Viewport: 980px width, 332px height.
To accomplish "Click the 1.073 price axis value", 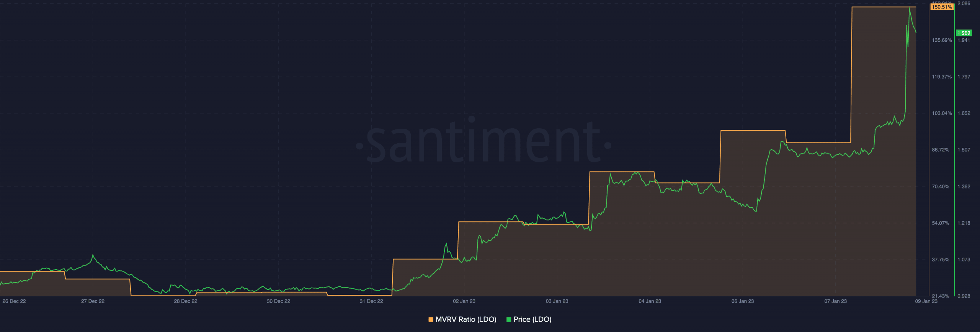I will tap(964, 260).
